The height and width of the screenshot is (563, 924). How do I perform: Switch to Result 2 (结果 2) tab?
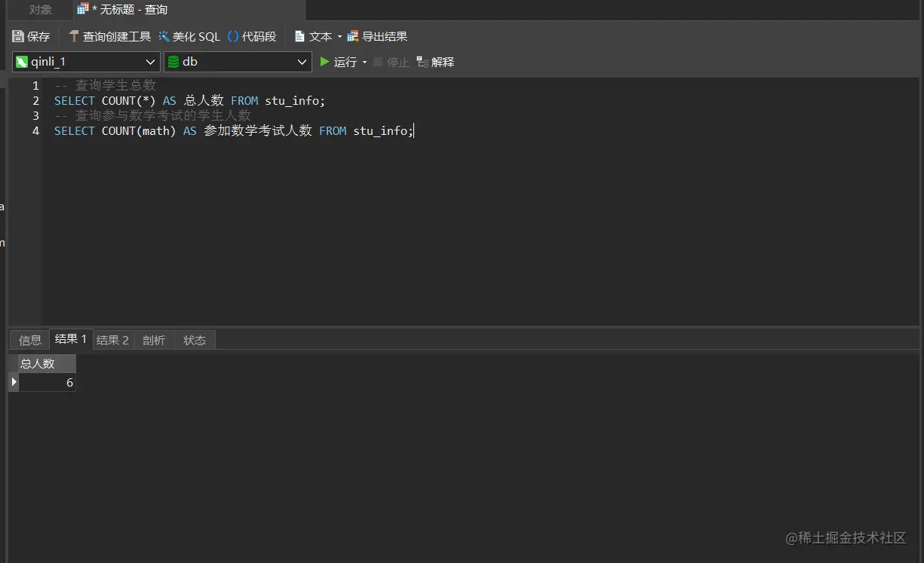pyautogui.click(x=112, y=340)
